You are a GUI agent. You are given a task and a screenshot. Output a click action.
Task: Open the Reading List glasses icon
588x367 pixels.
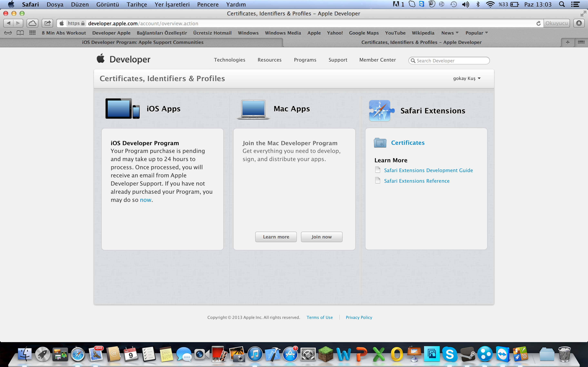(x=8, y=33)
